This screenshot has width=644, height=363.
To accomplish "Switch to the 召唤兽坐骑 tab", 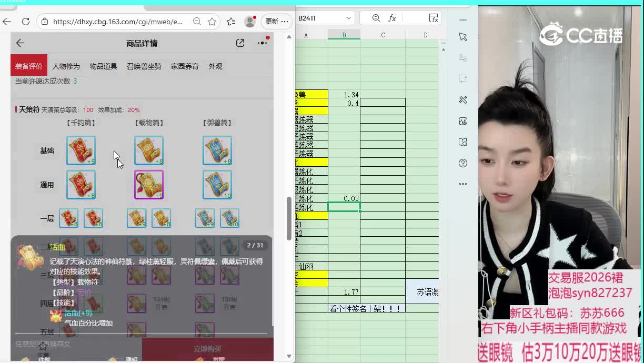I will coord(144,66).
